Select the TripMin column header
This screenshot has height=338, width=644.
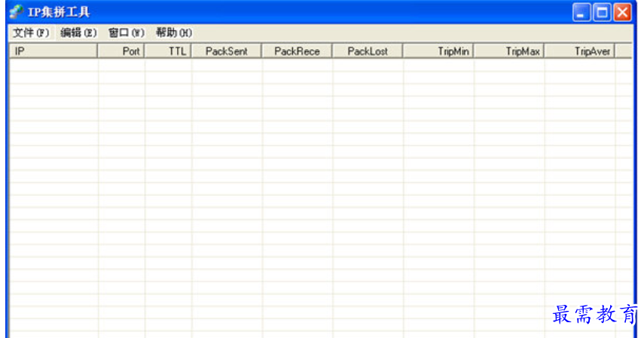[x=438, y=51]
